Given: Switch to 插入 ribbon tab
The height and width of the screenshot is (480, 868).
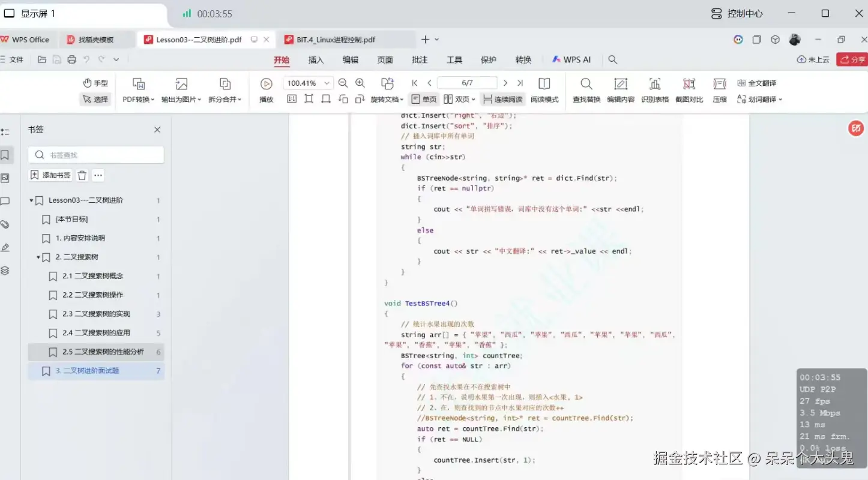Looking at the screenshot, I should click(x=316, y=60).
